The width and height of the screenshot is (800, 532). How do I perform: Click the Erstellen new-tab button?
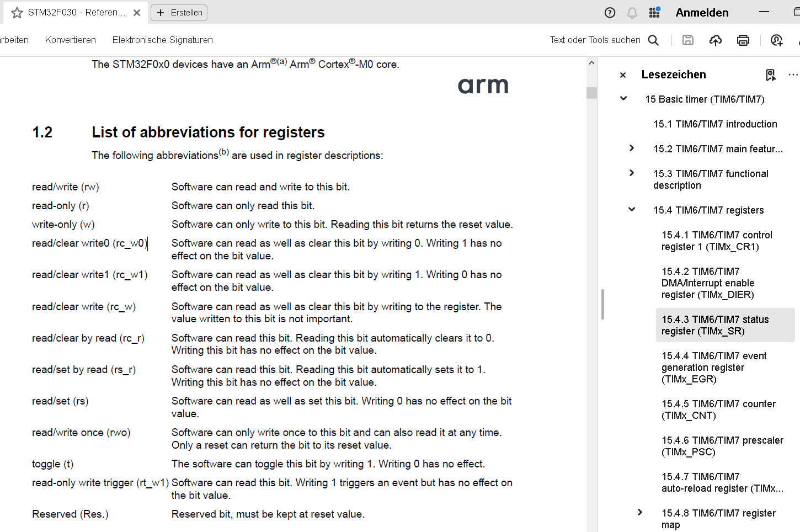179,12
